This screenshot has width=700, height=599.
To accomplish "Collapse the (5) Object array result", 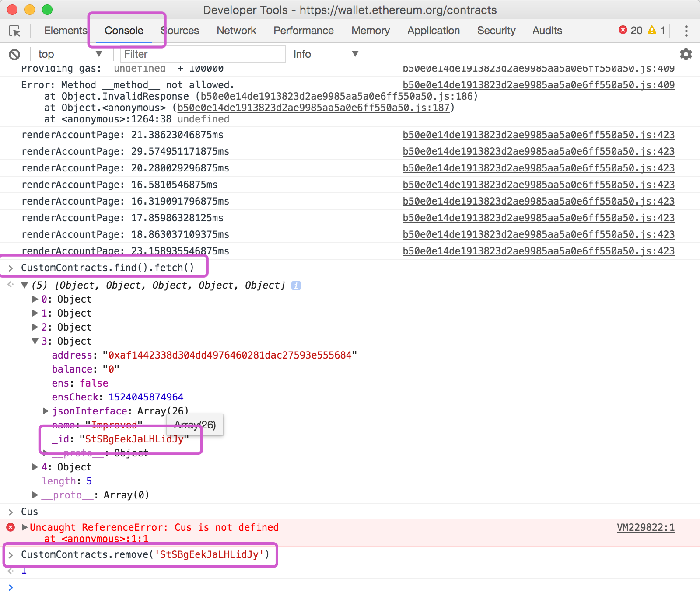I will pos(24,286).
